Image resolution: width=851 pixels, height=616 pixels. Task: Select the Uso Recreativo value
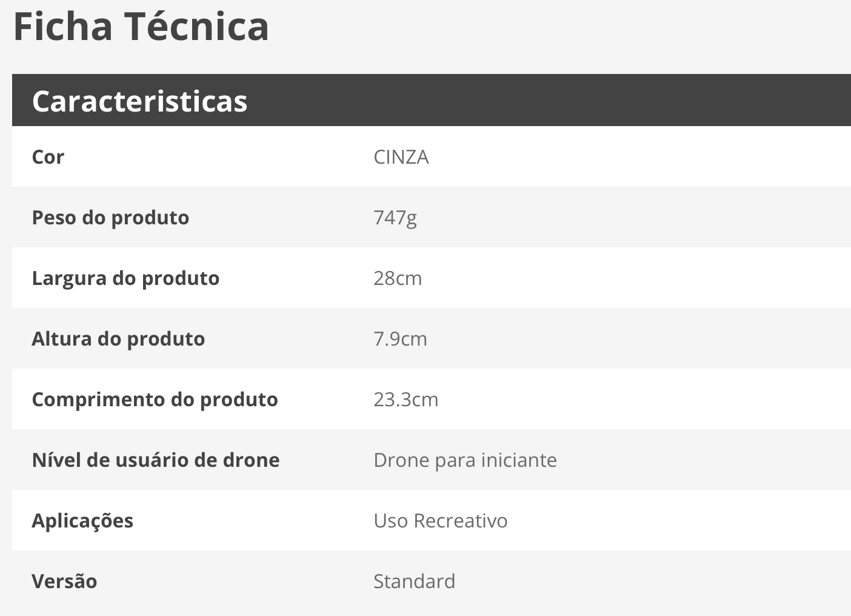(x=441, y=521)
